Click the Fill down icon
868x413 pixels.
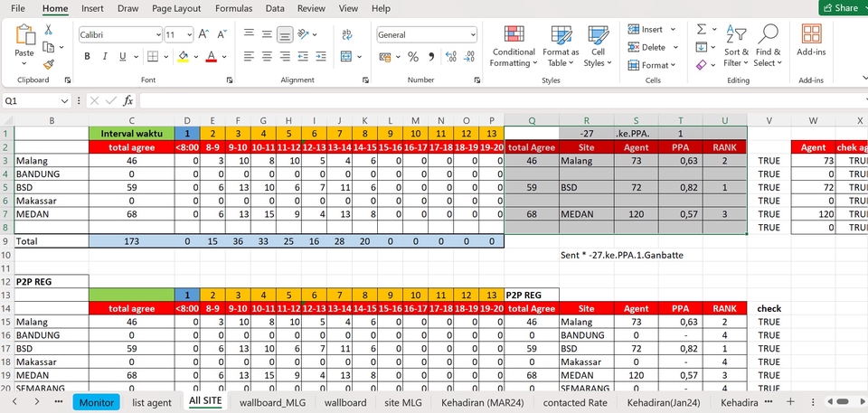[x=702, y=47]
